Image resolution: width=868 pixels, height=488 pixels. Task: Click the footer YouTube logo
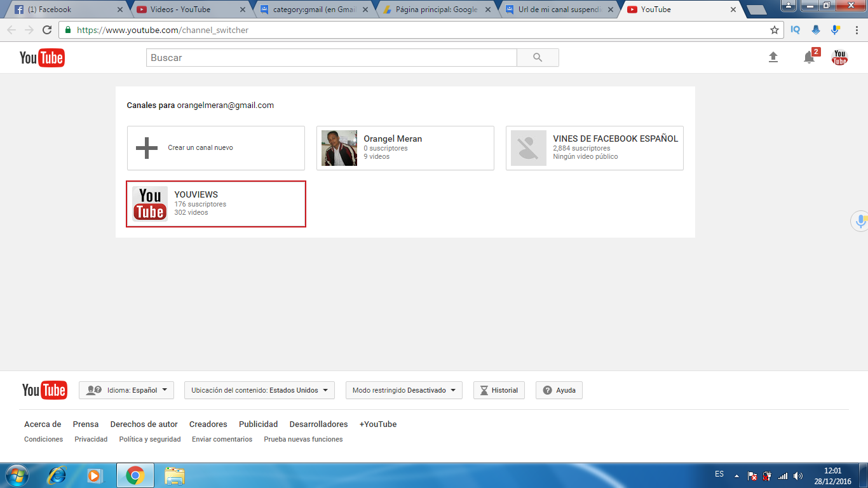point(44,390)
